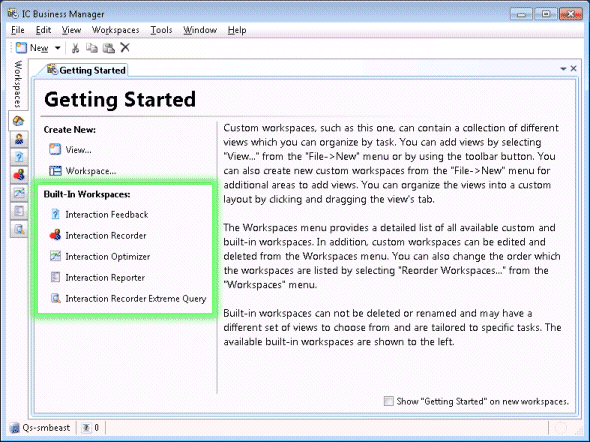Select the home workspace icon in sidebar
The image size is (590, 442).
click(x=18, y=121)
